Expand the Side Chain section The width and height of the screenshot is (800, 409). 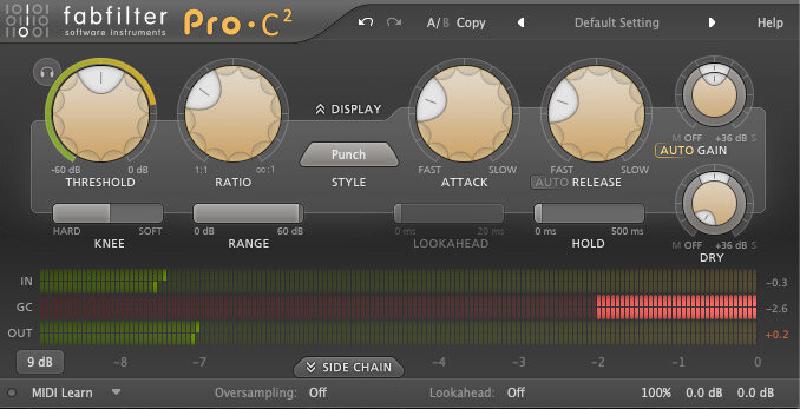click(x=349, y=367)
